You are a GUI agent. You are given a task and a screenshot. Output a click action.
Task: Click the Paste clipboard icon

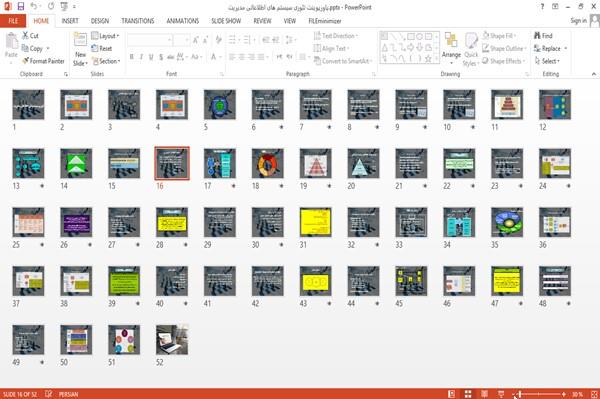click(x=11, y=41)
